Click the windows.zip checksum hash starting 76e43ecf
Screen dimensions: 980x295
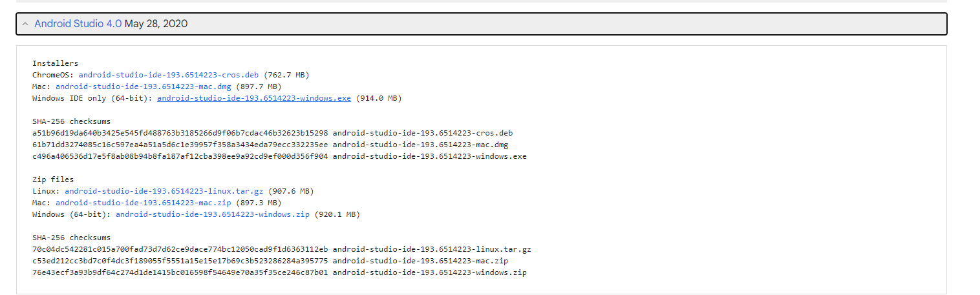[x=180, y=272]
